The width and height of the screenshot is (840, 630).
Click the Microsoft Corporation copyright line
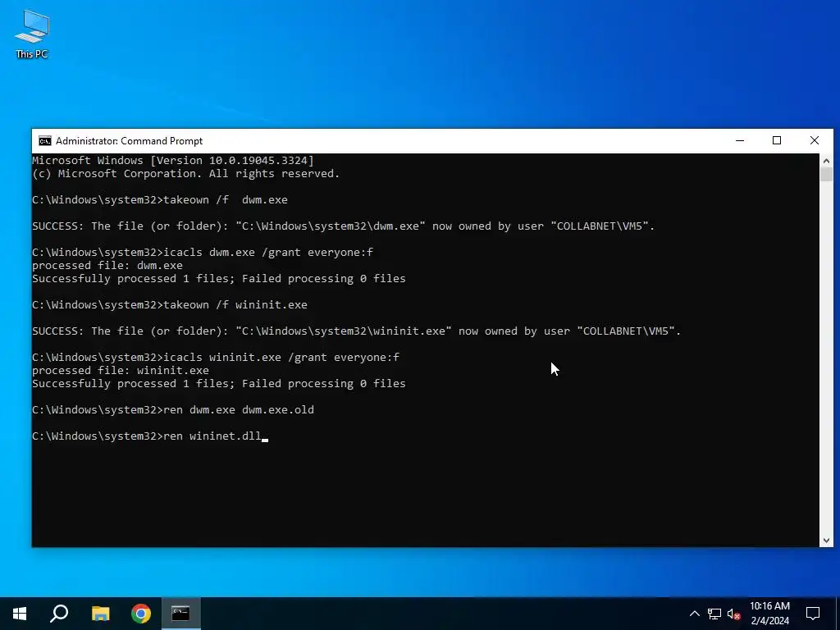click(x=186, y=174)
